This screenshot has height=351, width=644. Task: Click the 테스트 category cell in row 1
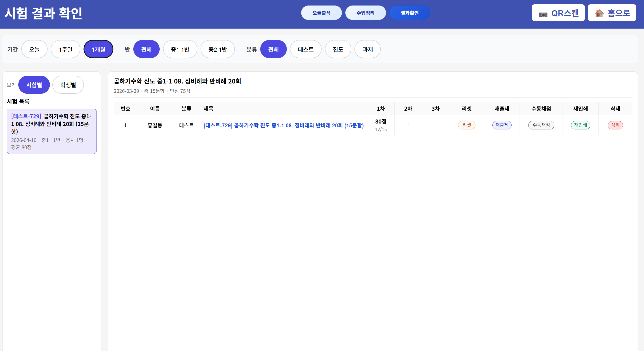[x=186, y=126]
